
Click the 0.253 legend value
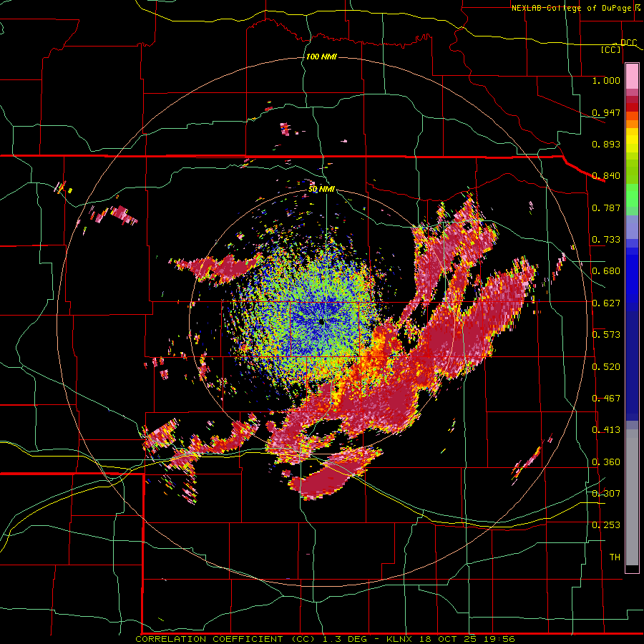coord(606,525)
